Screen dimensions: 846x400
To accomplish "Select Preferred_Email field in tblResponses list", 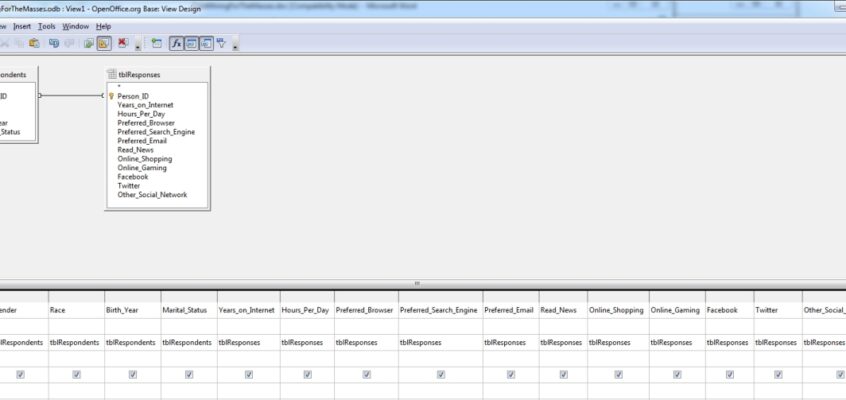I will point(142,141).
